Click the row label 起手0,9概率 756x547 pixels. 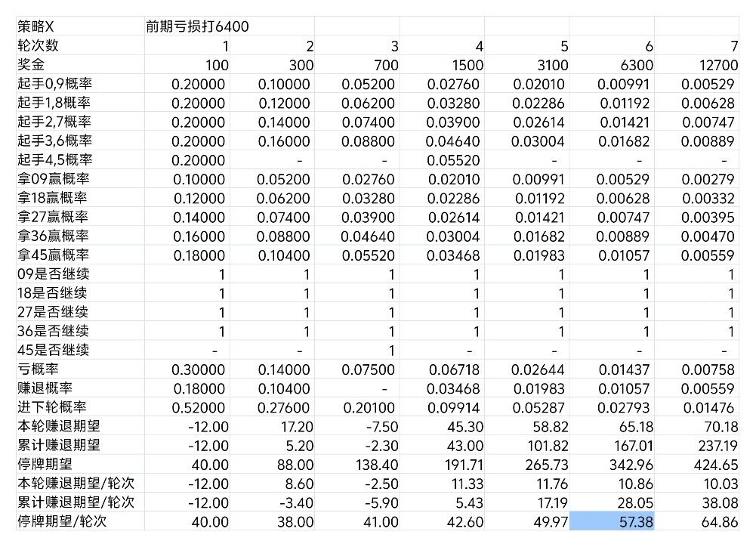click(54, 83)
